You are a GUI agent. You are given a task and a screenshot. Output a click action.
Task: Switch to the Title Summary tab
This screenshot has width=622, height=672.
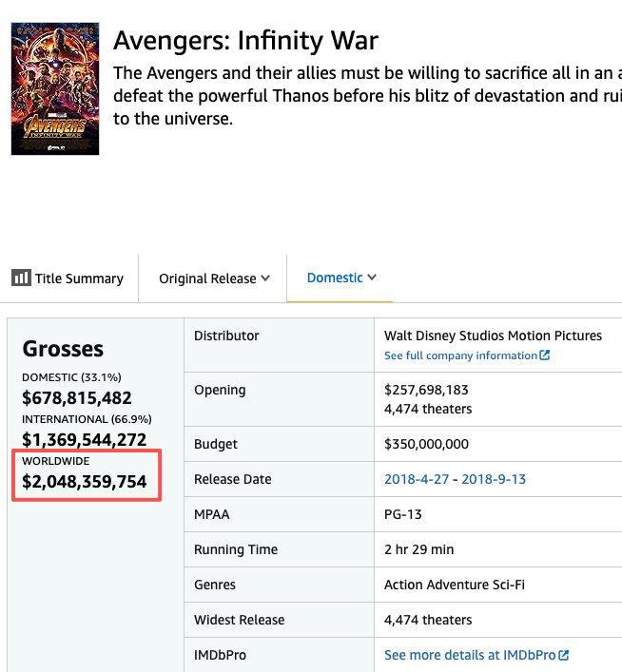[x=68, y=278]
